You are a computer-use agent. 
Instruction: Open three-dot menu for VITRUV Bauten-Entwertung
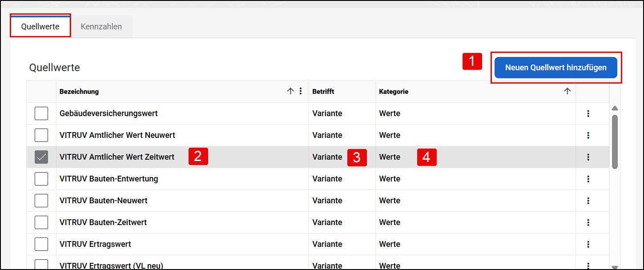tap(588, 179)
